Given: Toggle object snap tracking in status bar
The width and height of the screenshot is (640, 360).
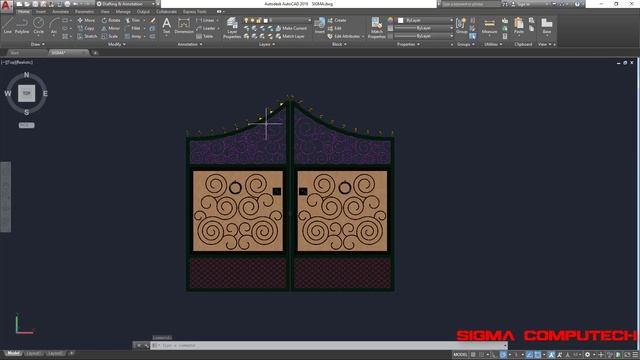Looking at the screenshot, I should coord(529,355).
